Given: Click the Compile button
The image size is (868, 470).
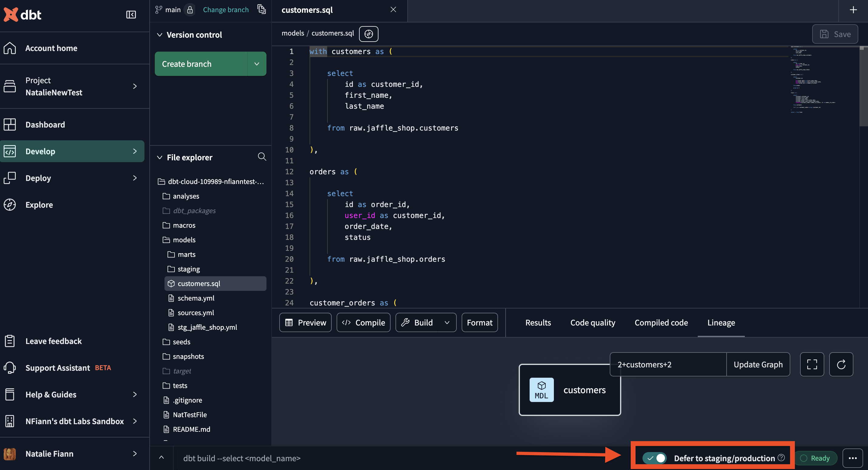Looking at the screenshot, I should [363, 323].
